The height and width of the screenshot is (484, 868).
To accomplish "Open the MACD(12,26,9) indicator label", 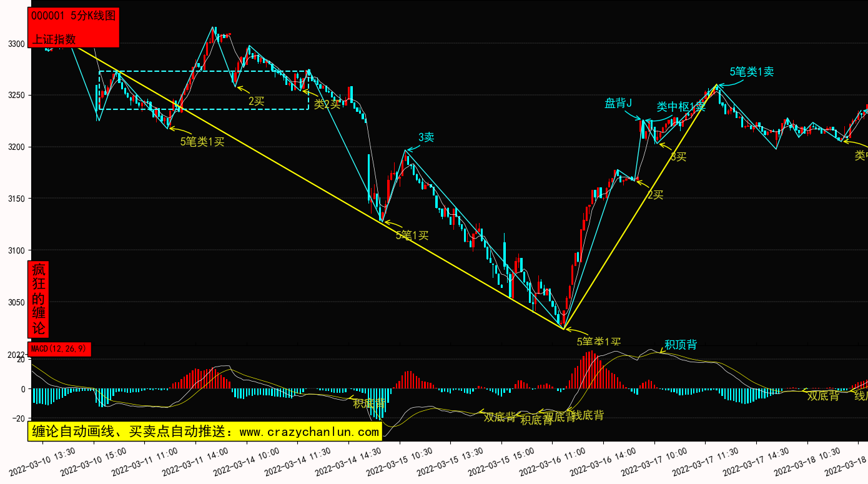I will click(x=59, y=348).
